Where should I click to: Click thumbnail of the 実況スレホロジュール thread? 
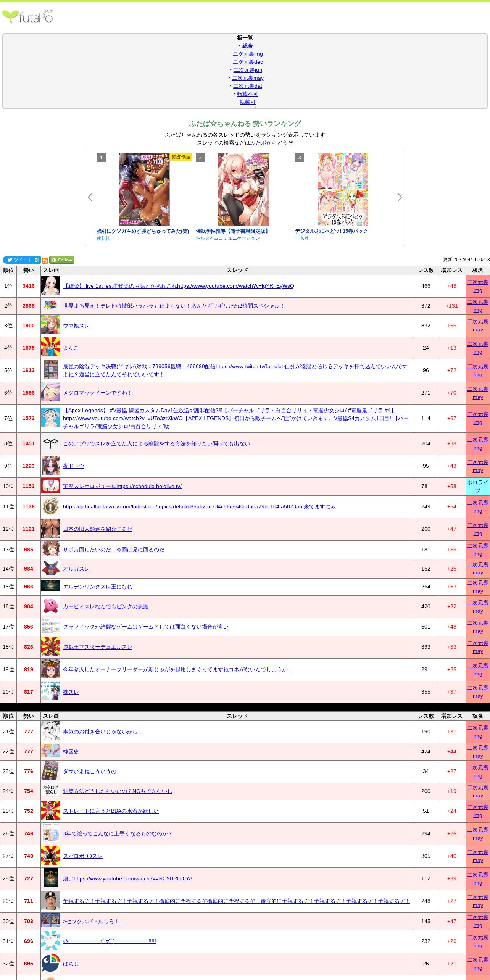pyautogui.click(x=51, y=486)
